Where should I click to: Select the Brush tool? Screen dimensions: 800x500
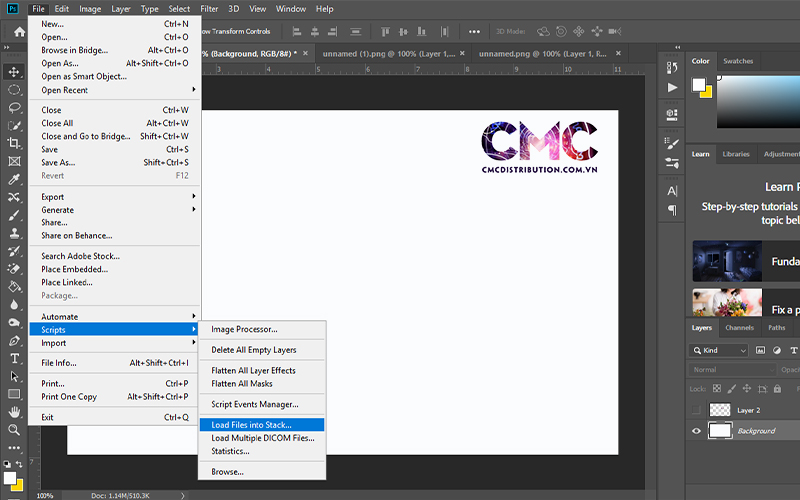click(14, 215)
